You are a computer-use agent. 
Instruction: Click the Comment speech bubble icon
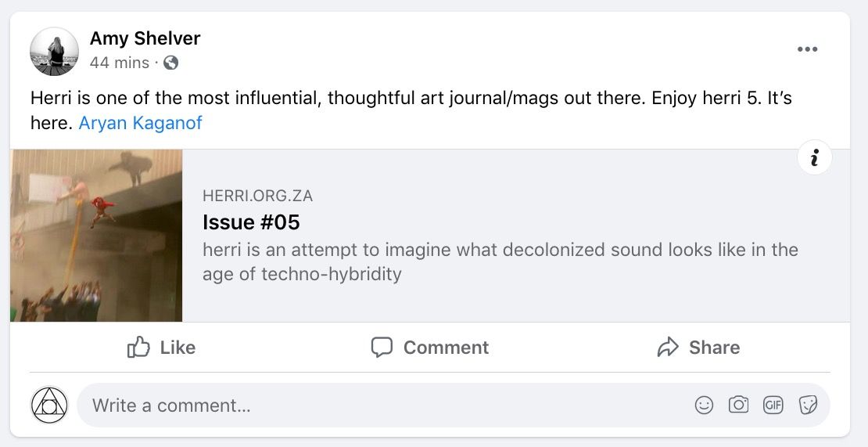point(382,348)
